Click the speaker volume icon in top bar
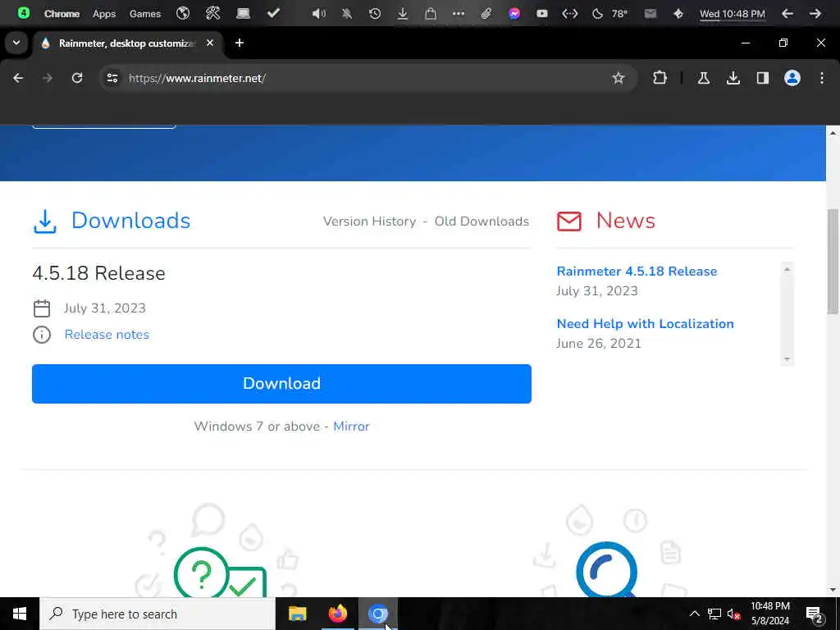This screenshot has width=840, height=630. pos(319,14)
